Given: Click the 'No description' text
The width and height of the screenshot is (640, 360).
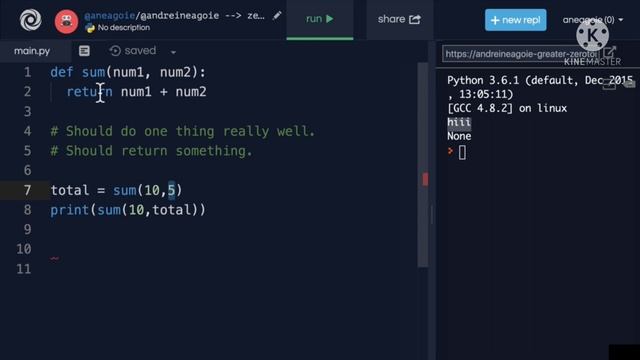Looking at the screenshot, I should coord(124,28).
